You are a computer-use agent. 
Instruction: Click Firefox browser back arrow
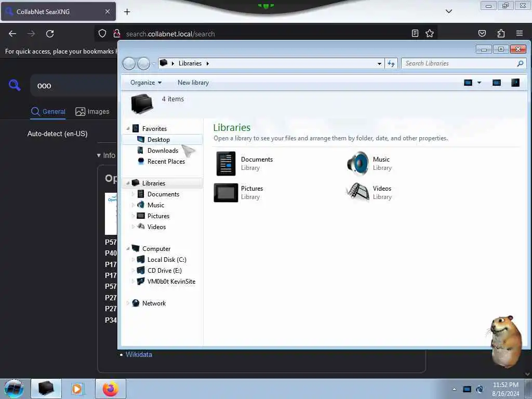tap(12, 34)
